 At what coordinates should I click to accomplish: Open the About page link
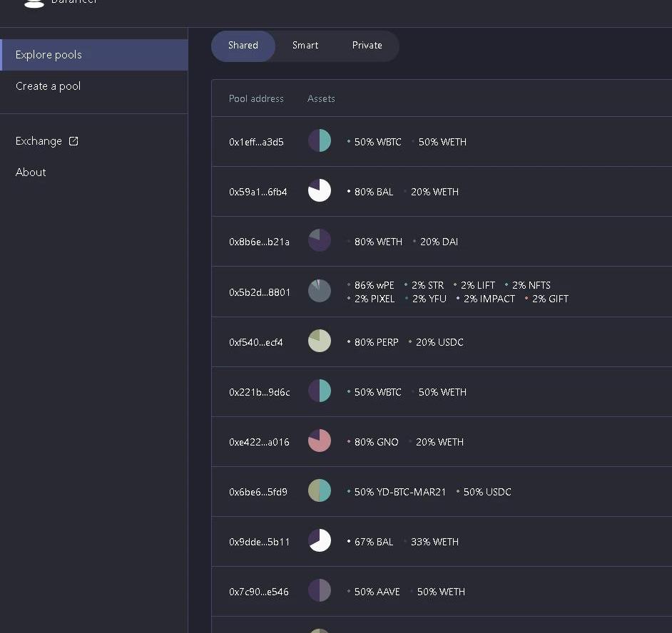click(31, 173)
